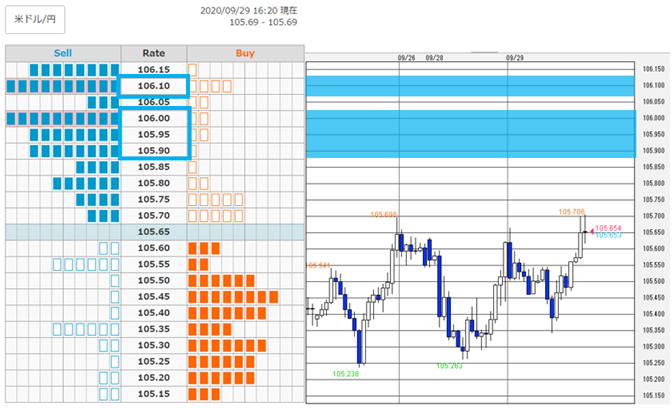Click the 105.25 rate cell
Viewport: 672px width, 408px height.
(x=154, y=361)
